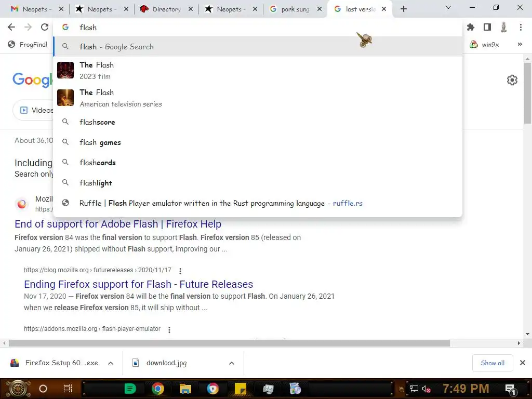This screenshot has width=532, height=399.
Task: Select the fourth tab titled Neopets
Action: [231, 9]
